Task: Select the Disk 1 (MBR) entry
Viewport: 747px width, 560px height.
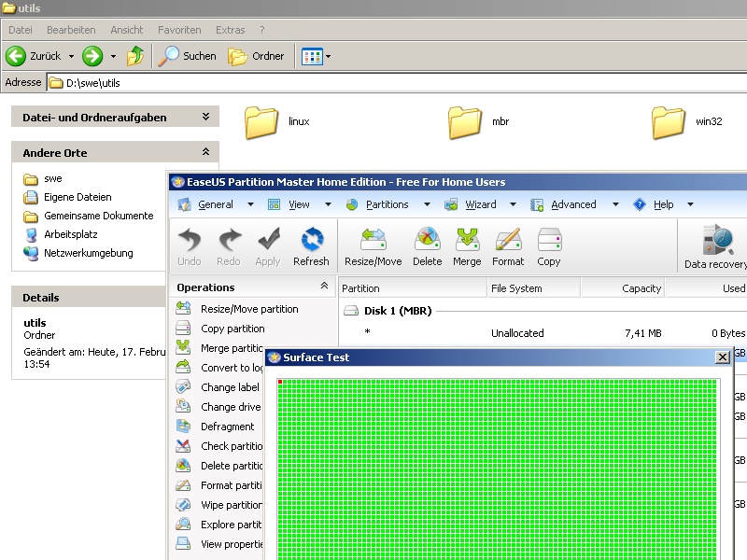Action: tap(388, 311)
